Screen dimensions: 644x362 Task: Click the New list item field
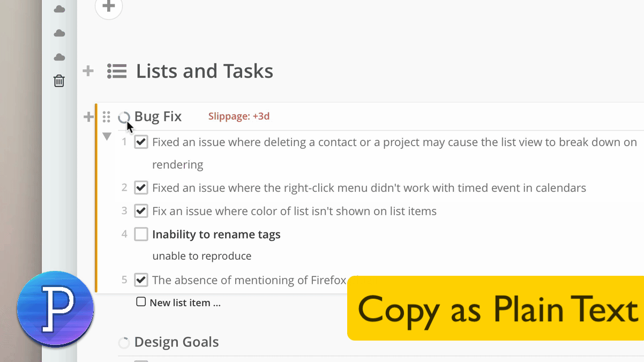pos(178,303)
